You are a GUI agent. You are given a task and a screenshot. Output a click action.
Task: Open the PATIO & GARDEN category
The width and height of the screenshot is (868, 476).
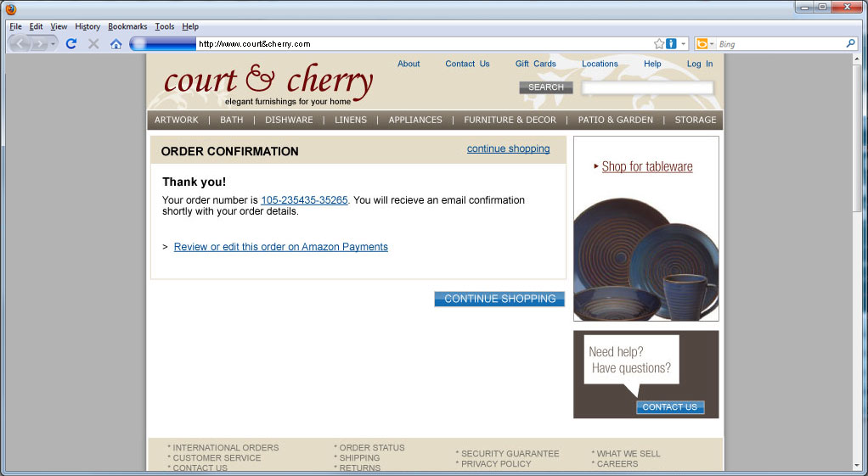click(616, 120)
